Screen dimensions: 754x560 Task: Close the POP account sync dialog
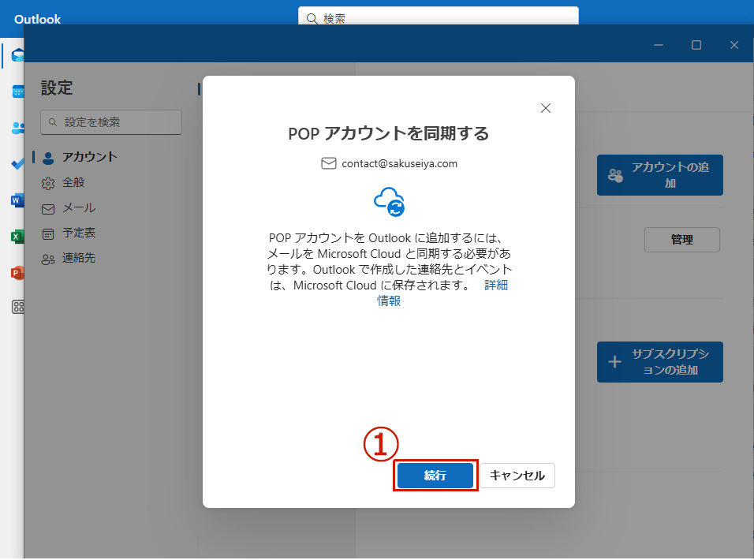click(x=545, y=108)
